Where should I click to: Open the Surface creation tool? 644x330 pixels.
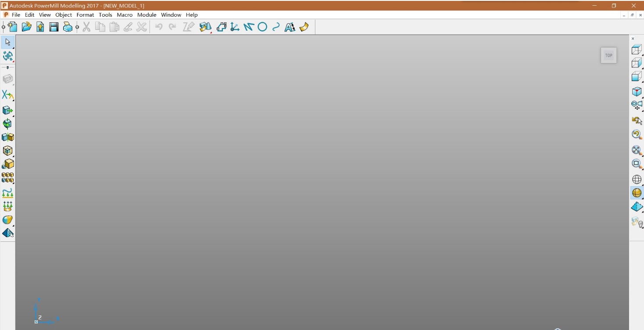[304, 27]
